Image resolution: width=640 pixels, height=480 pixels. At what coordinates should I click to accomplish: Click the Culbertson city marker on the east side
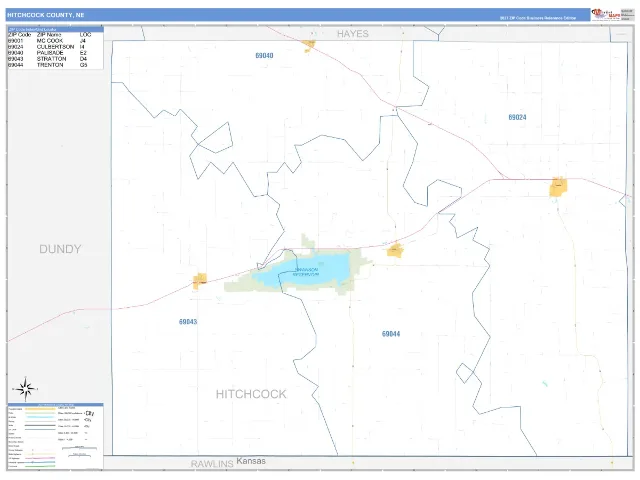click(558, 187)
